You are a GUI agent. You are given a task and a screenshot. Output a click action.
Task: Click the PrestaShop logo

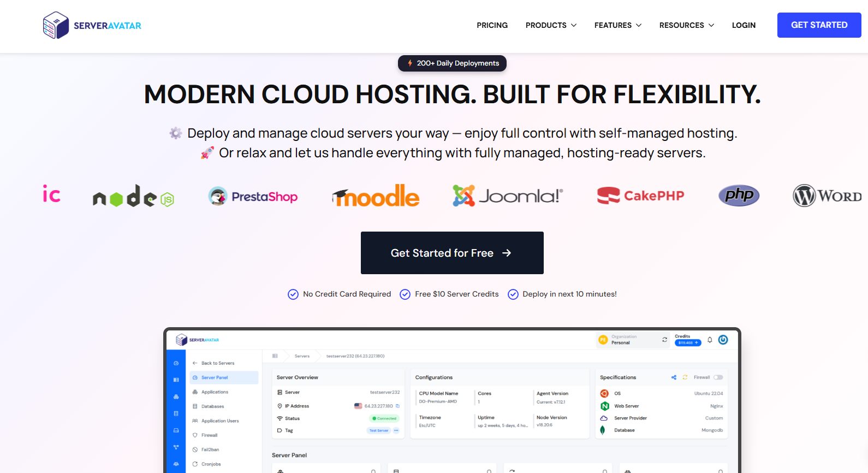click(x=253, y=196)
